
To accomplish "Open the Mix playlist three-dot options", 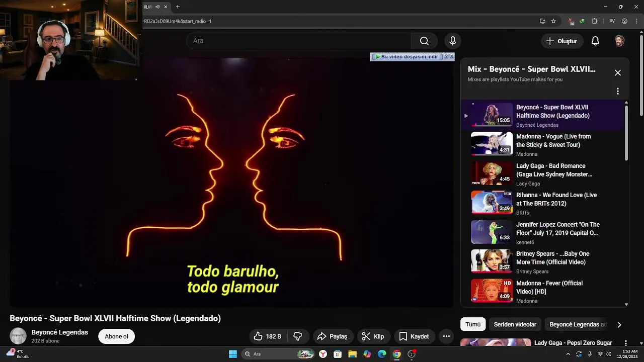I will coord(618,92).
